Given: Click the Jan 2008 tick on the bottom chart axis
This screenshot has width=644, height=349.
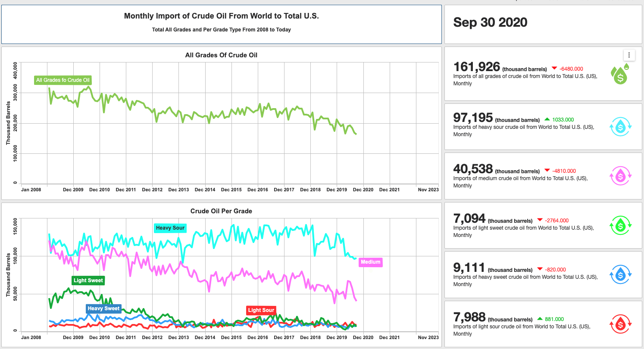Looking at the screenshot, I should click(x=31, y=337).
